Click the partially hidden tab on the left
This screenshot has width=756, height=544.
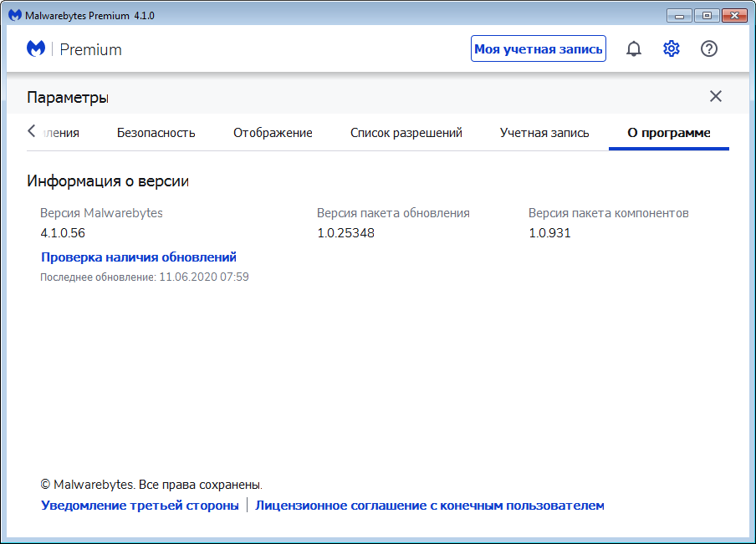click(x=64, y=133)
